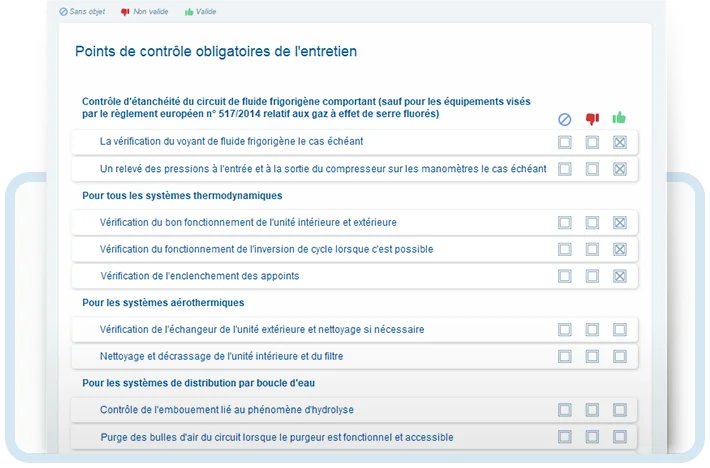Click the distribution par boucle d'eau heading
The width and height of the screenshot is (710, 468).
pos(198,383)
